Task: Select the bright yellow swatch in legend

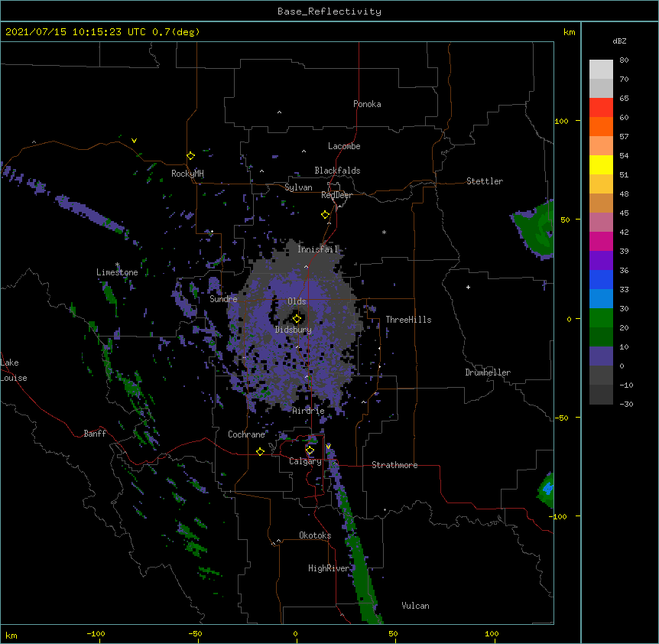Action: tap(601, 165)
